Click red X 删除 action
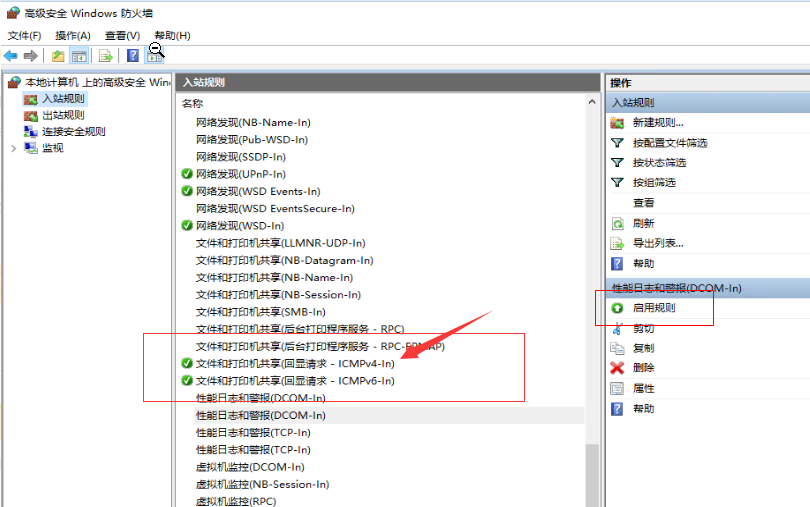810x507 pixels. pos(644,367)
